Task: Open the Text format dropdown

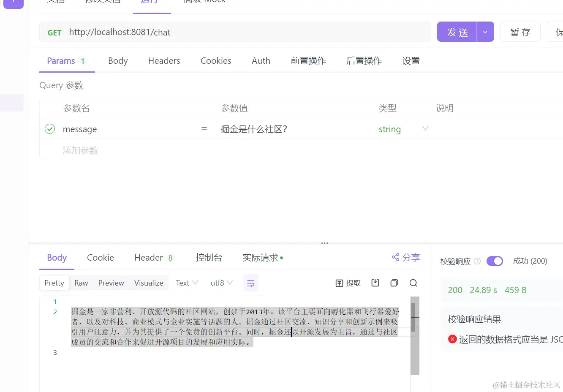Action: coord(187,283)
